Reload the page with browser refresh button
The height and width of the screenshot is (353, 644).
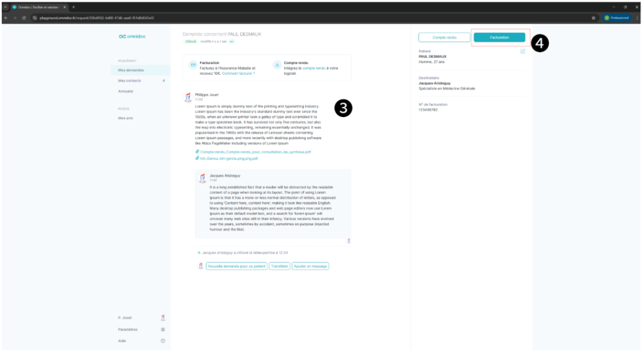24,18
